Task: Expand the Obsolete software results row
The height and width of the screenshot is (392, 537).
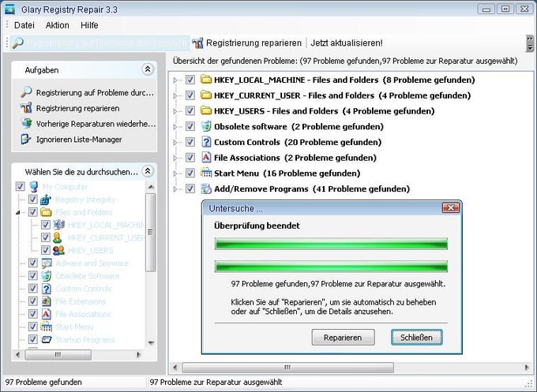Action: click(x=175, y=126)
